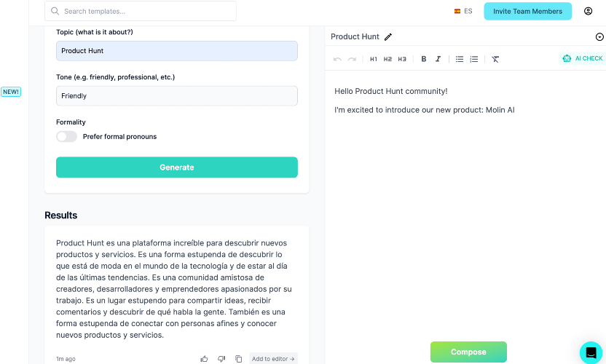The height and width of the screenshot is (364, 606).
Task: Apply H1 heading style
Action: 374,59
